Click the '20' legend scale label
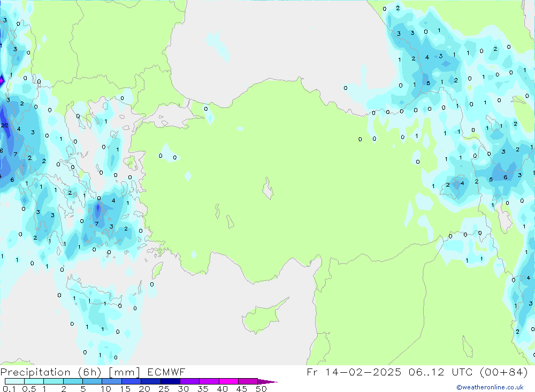The image size is (535, 392). [x=144, y=389]
